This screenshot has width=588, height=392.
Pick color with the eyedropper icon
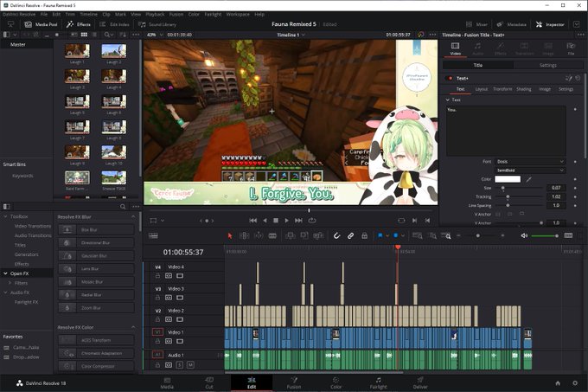tap(528, 179)
